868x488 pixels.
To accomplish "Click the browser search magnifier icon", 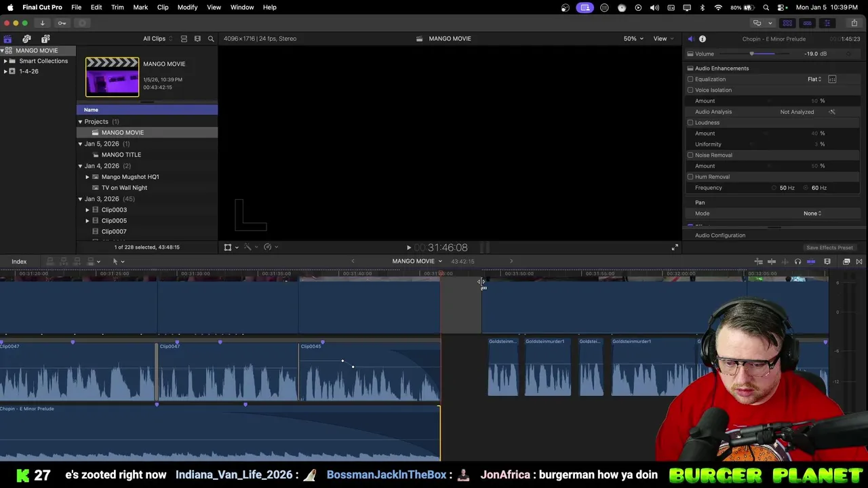I will (x=211, y=39).
